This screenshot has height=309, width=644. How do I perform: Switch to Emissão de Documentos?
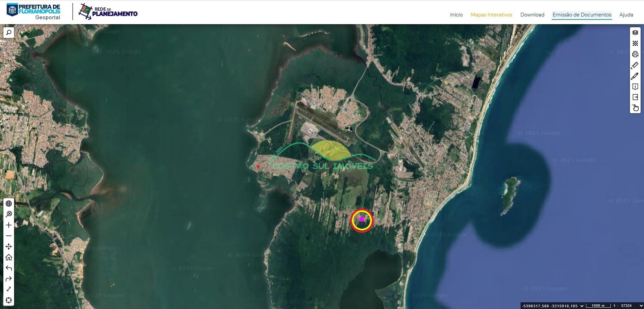coord(582,15)
